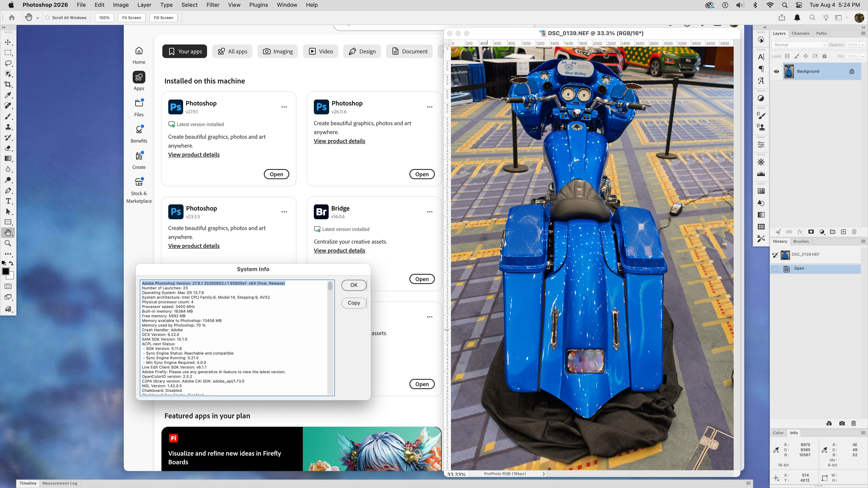Open Control Center in the macOS menu bar
Screen dimensions: 868x488
(798, 5)
